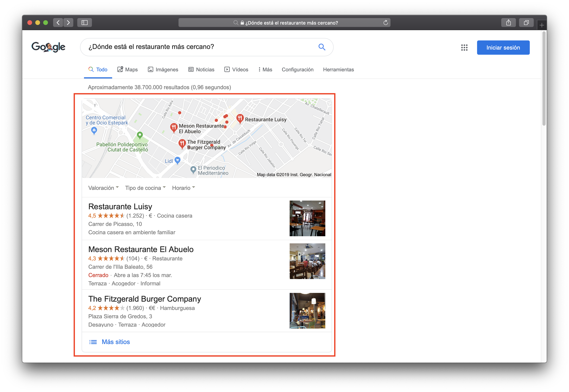569x392 pixels.
Task: Open the Google apps grid
Action: click(464, 47)
